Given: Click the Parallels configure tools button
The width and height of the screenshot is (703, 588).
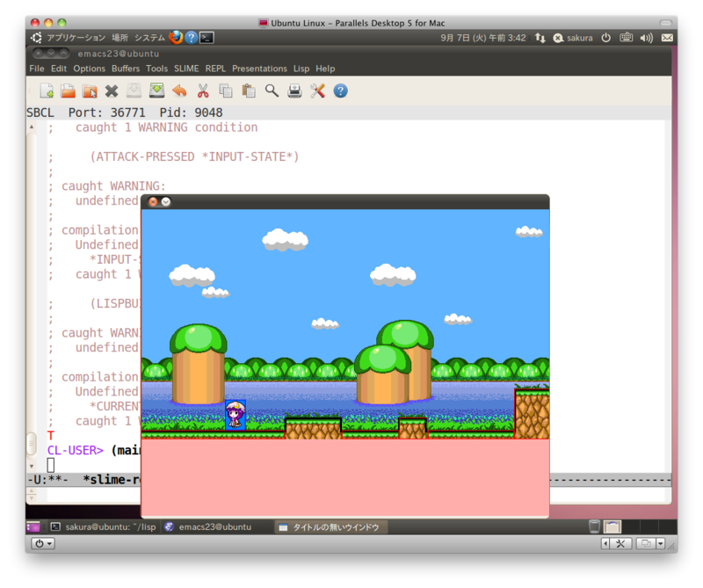Looking at the screenshot, I should (x=620, y=543).
